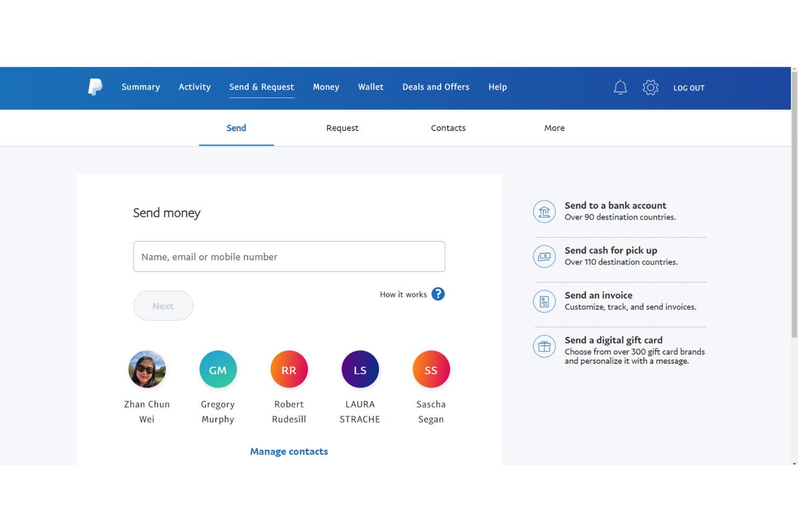Open the settings gear icon

coord(650,87)
